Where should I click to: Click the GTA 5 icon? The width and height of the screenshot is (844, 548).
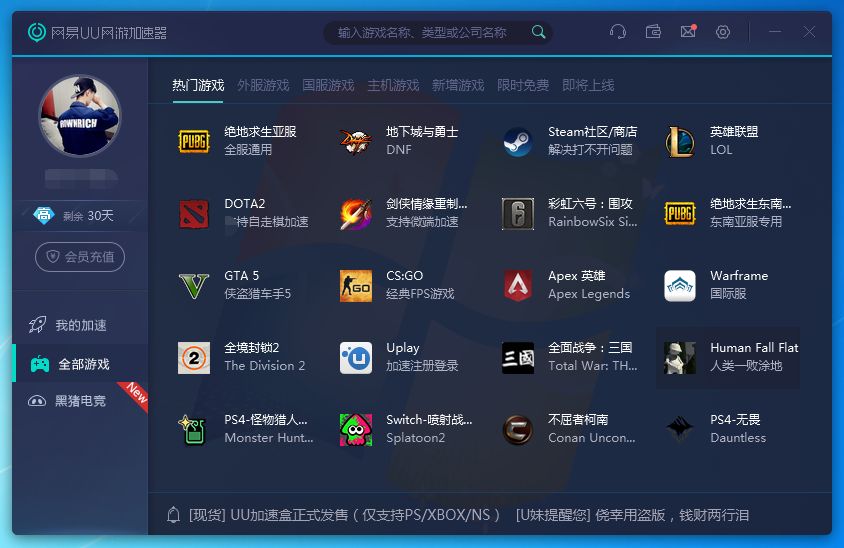coord(194,285)
